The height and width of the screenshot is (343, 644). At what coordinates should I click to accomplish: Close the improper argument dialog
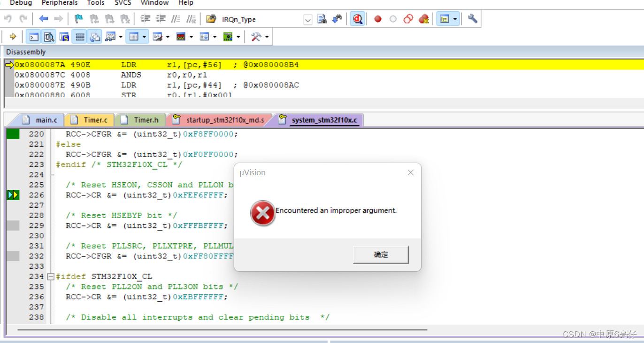coord(411,172)
